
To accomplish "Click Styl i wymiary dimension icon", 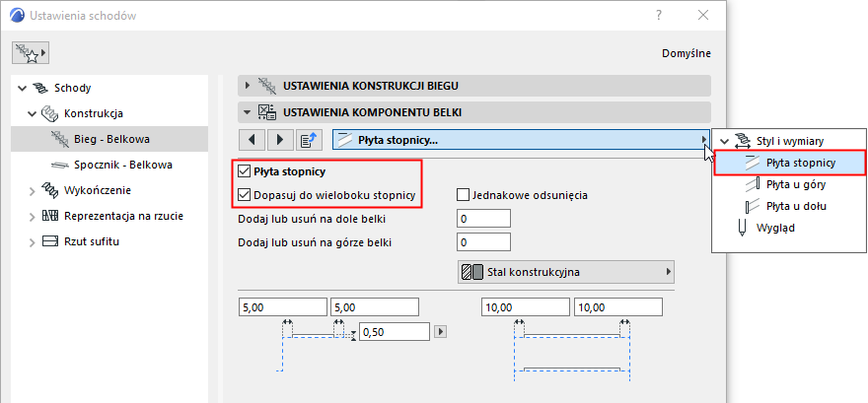I will 743,141.
